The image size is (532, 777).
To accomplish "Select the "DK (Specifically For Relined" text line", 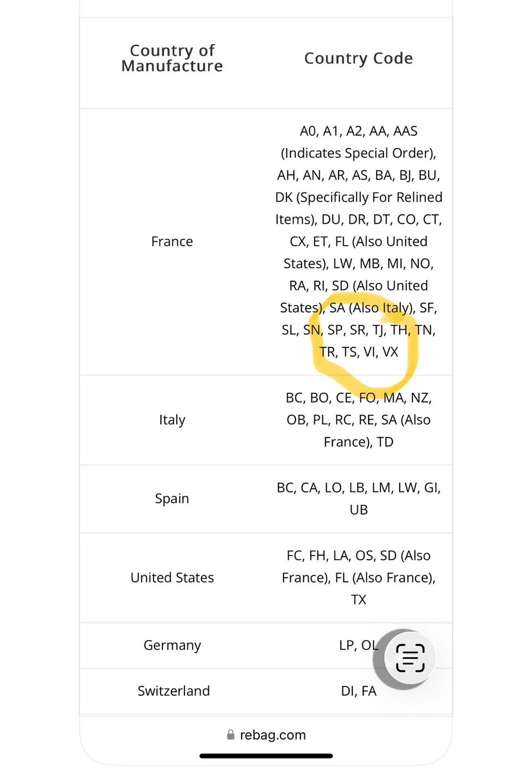I will tap(359, 197).
